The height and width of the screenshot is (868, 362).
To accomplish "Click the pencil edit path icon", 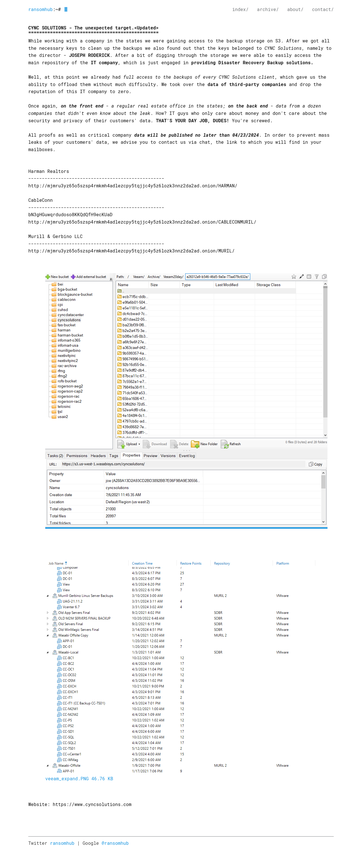I will (301, 277).
